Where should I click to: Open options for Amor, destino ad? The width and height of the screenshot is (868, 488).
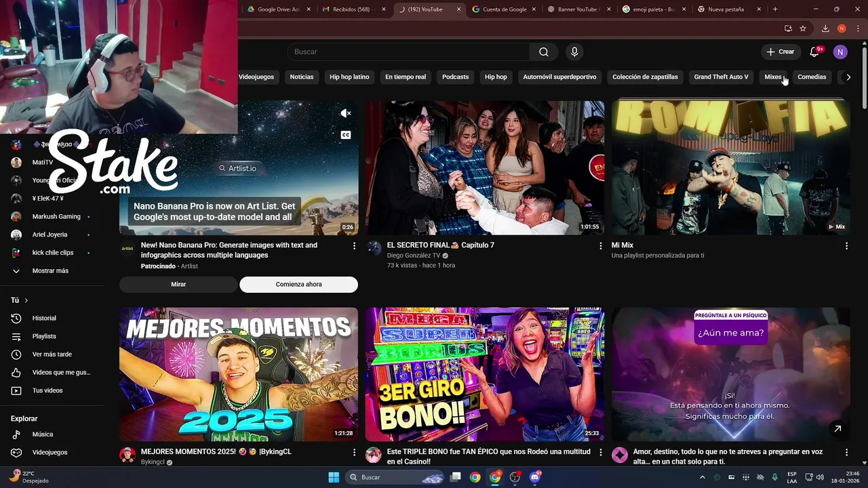[846, 452]
